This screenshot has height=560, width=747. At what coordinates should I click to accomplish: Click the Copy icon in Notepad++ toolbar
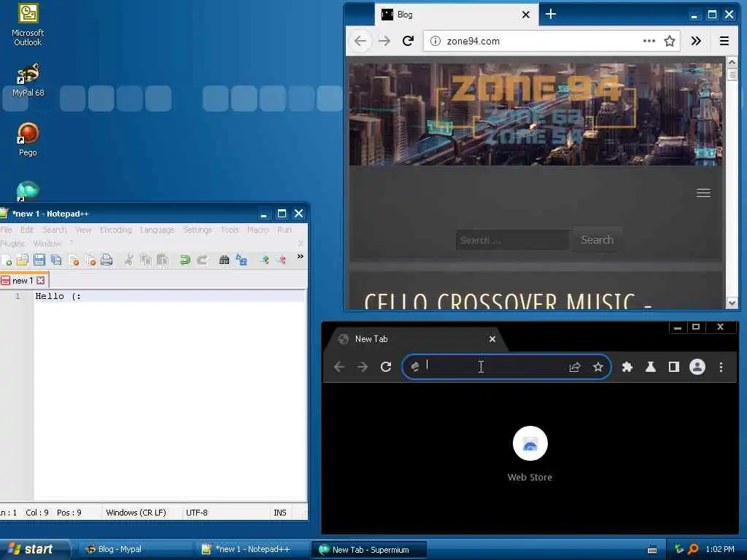click(x=146, y=260)
